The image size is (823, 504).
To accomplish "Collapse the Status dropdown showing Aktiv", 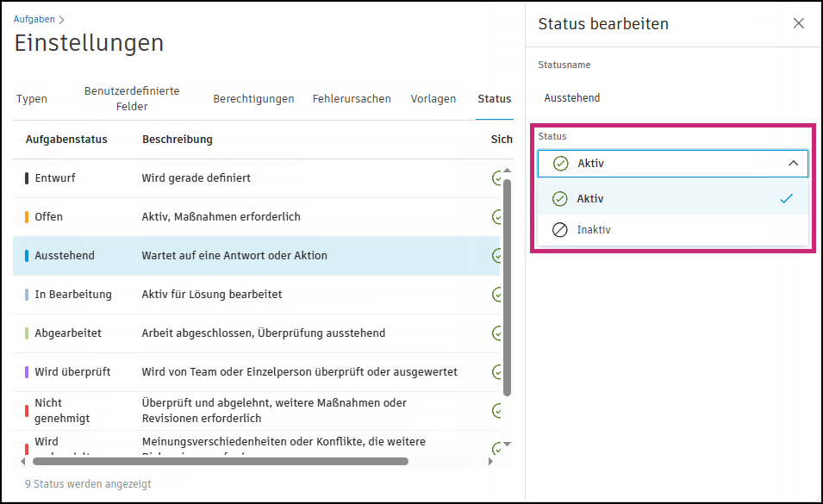I will [x=793, y=163].
